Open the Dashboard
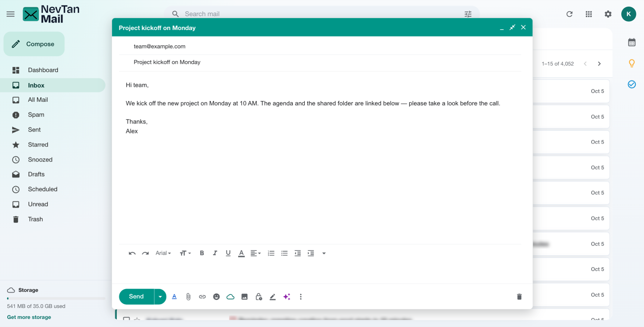 point(53,70)
